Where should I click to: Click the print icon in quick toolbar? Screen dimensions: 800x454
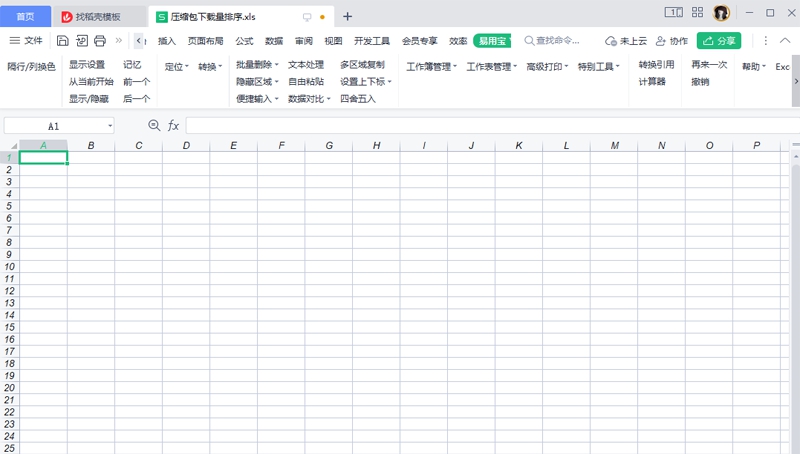coord(100,41)
